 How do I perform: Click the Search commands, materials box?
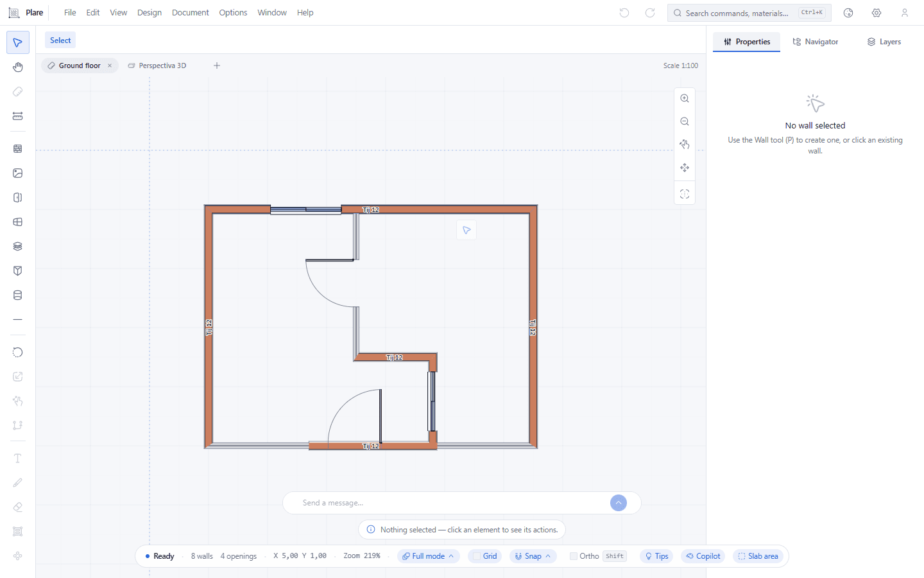click(x=749, y=13)
